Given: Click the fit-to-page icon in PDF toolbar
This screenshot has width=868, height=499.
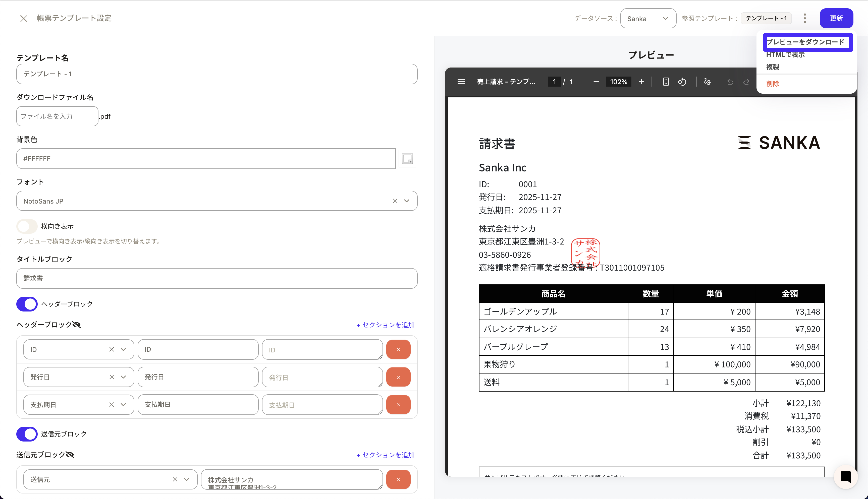Looking at the screenshot, I should point(666,82).
